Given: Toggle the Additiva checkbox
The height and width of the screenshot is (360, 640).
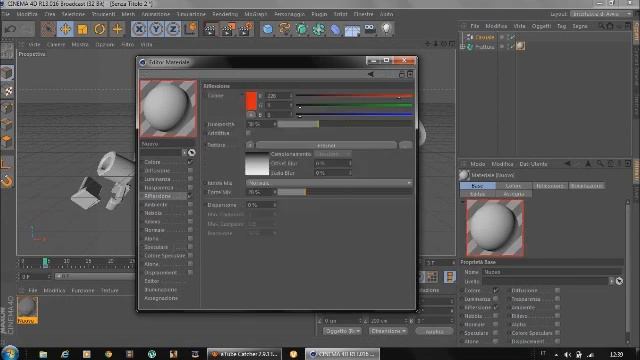Looking at the screenshot, I should [249, 133].
